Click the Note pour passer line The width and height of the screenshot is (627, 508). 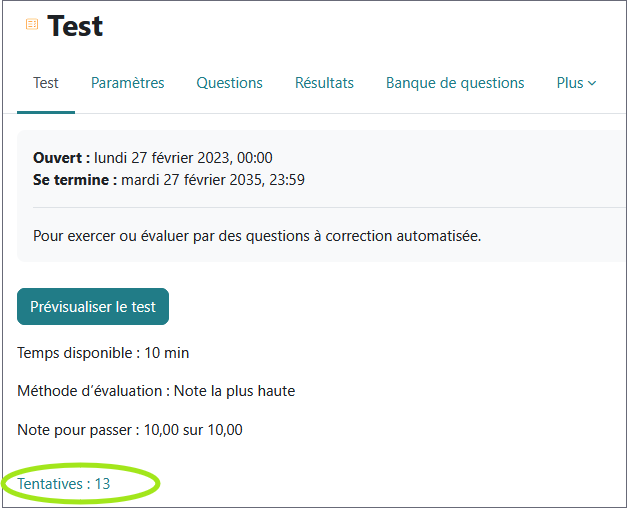pos(130,430)
